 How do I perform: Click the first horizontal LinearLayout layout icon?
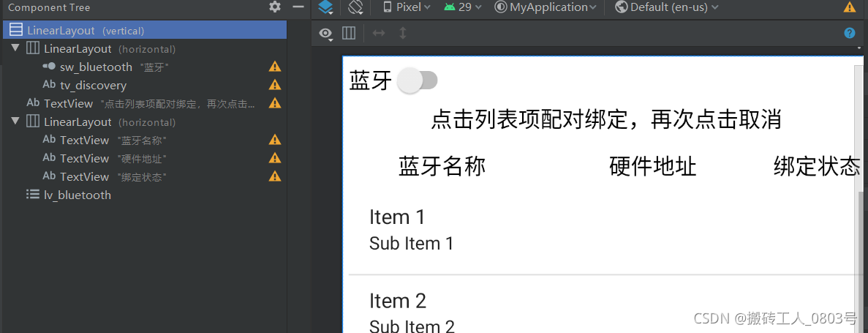click(x=33, y=48)
